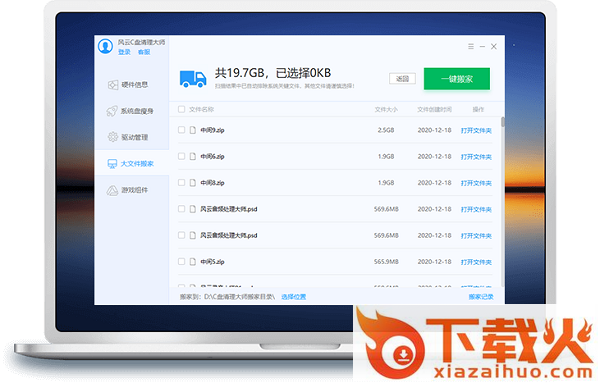Open the hamburger menu icon in title bar
The width and height of the screenshot is (600, 383).
(x=471, y=46)
